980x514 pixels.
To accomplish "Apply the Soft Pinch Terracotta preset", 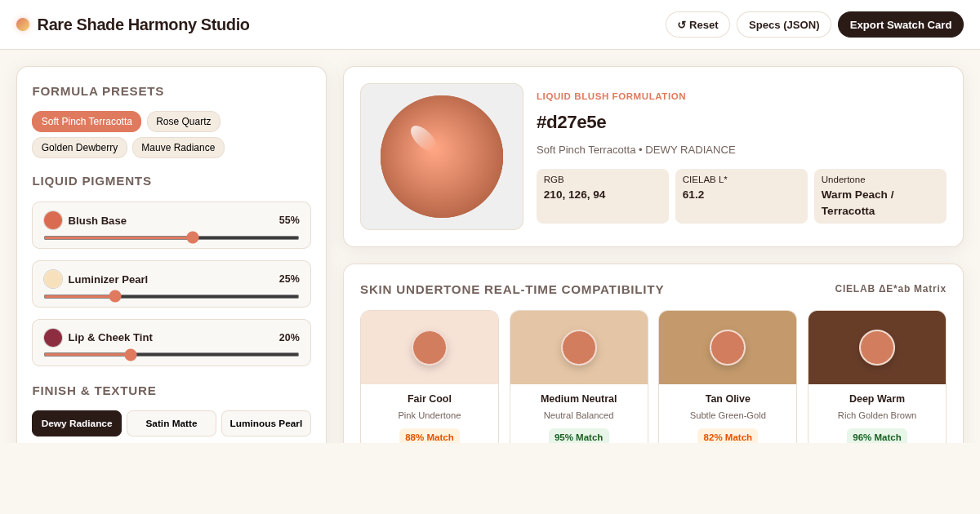I will click(x=87, y=122).
